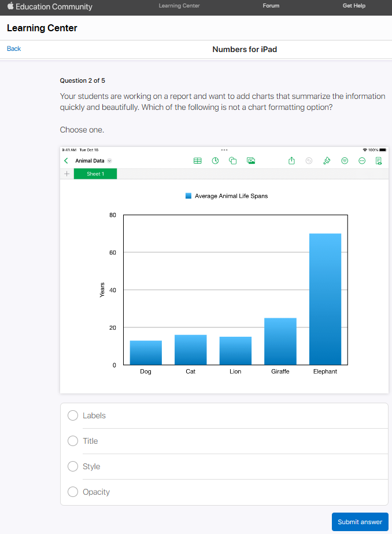The image size is (392, 534).
Task: Open the More options ellipsis icon
Action: coord(362,161)
